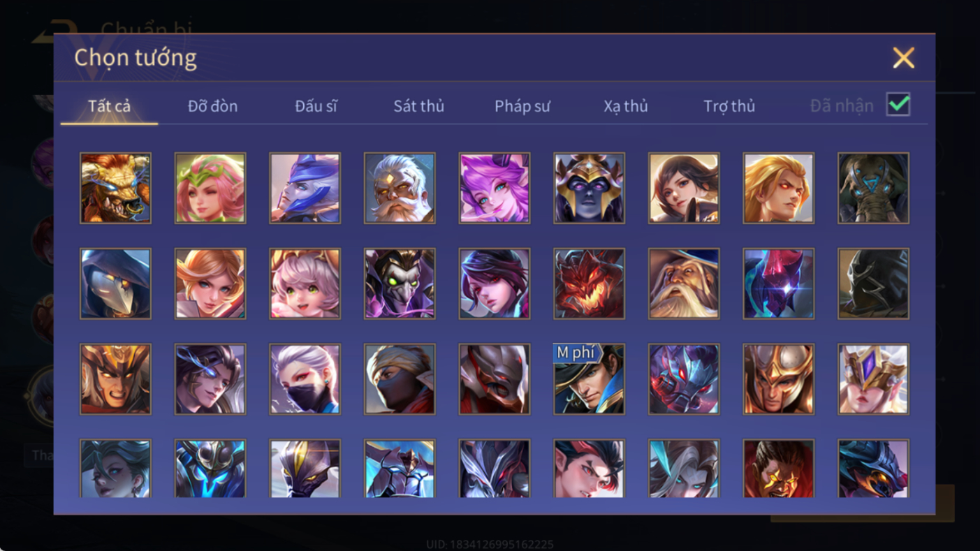
Task: Go to the Trợ thủ tab
Action: [x=729, y=106]
